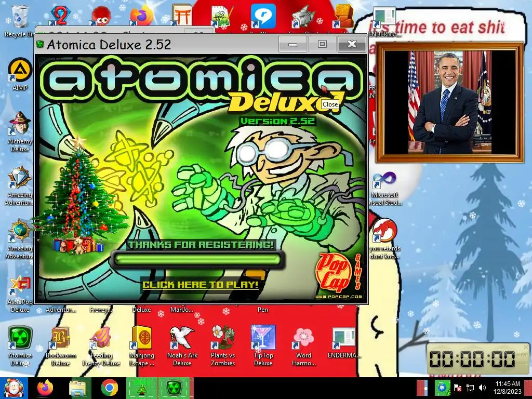532x399 pixels.
Task: Open the Firefox desktop shortcut
Action: click(x=141, y=16)
